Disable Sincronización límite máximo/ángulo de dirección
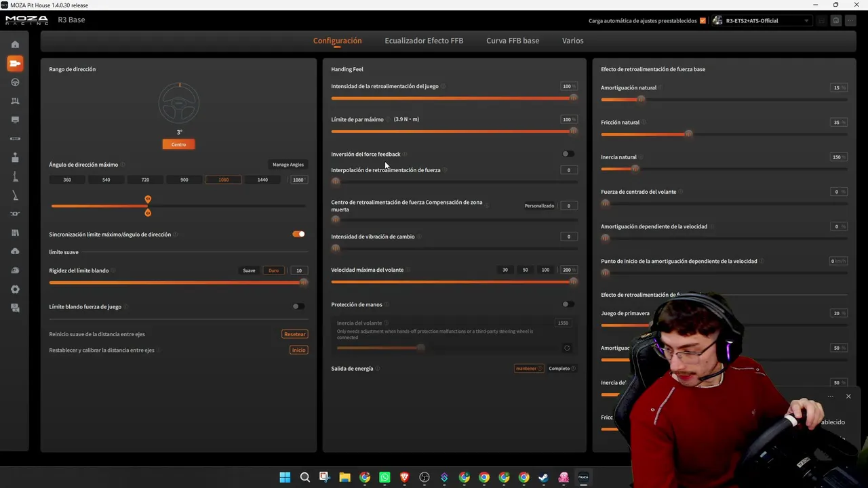 [x=298, y=234]
